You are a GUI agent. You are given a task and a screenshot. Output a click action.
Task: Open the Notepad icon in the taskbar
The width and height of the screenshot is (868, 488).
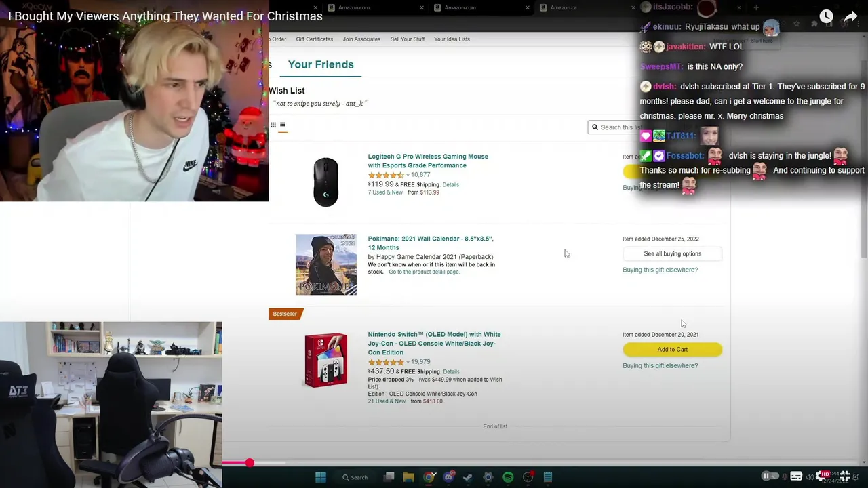coord(548,477)
